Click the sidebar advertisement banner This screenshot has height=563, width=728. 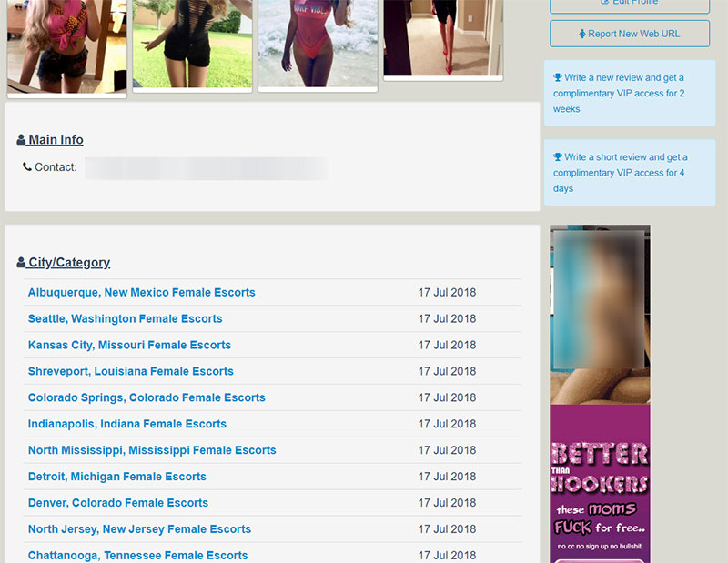[600, 391]
